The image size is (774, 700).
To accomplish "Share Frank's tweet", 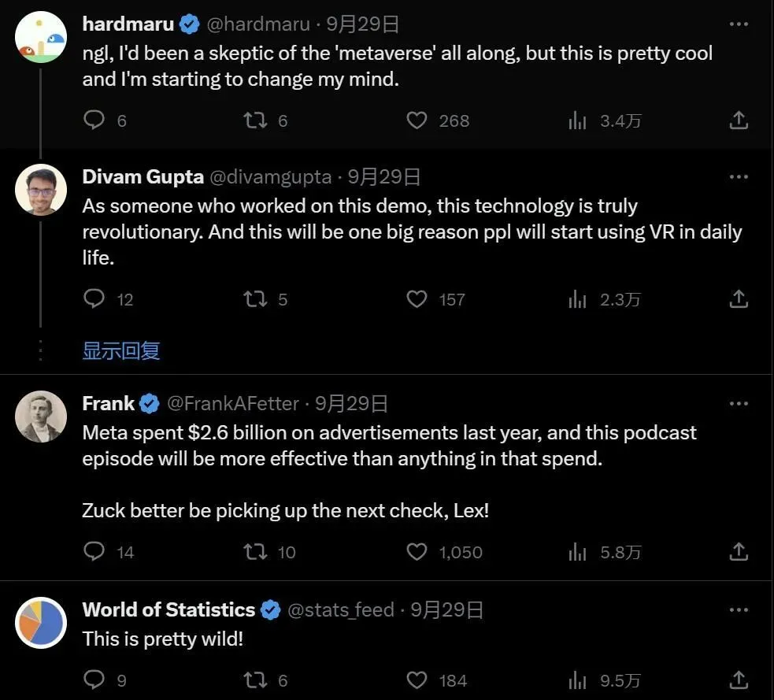I will pyautogui.click(x=738, y=552).
